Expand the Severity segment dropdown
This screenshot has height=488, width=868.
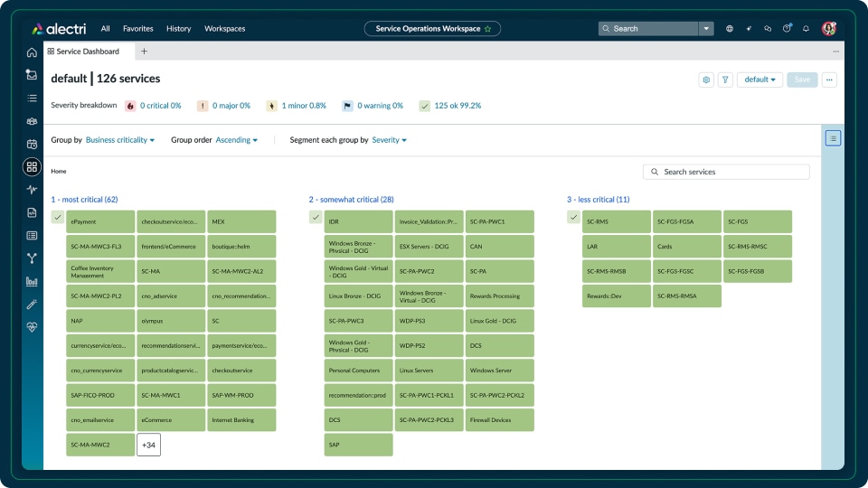(x=389, y=140)
